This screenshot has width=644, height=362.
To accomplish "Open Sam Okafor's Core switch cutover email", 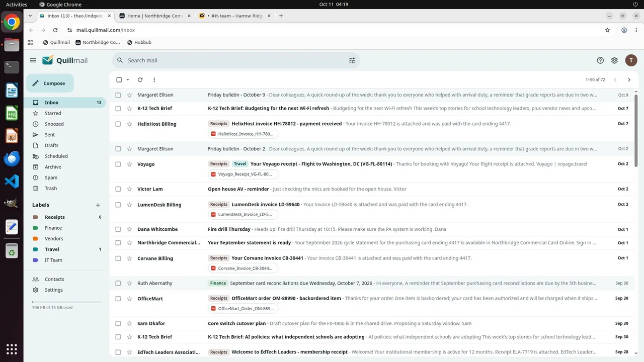I will [372, 324].
